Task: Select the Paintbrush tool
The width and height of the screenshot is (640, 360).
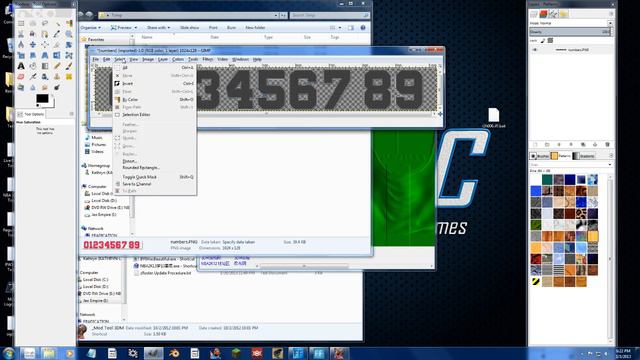Action: coord(69,66)
